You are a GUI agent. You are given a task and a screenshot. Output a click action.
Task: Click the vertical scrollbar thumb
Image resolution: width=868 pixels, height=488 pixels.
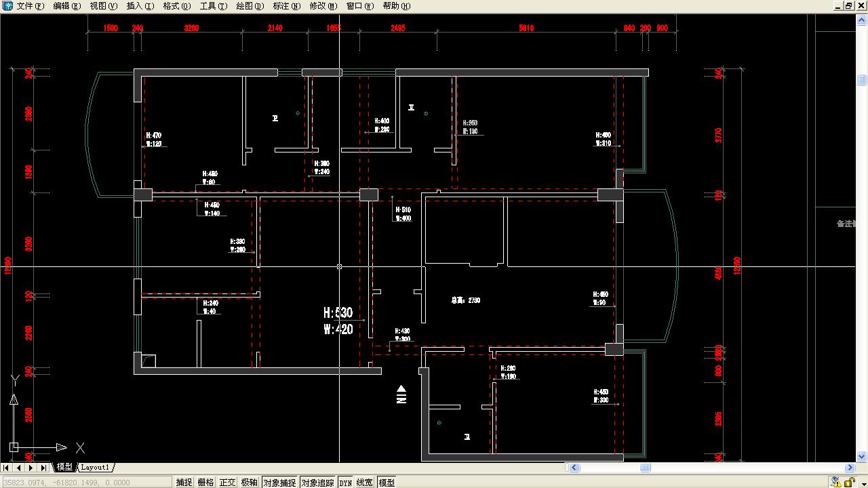[862, 79]
